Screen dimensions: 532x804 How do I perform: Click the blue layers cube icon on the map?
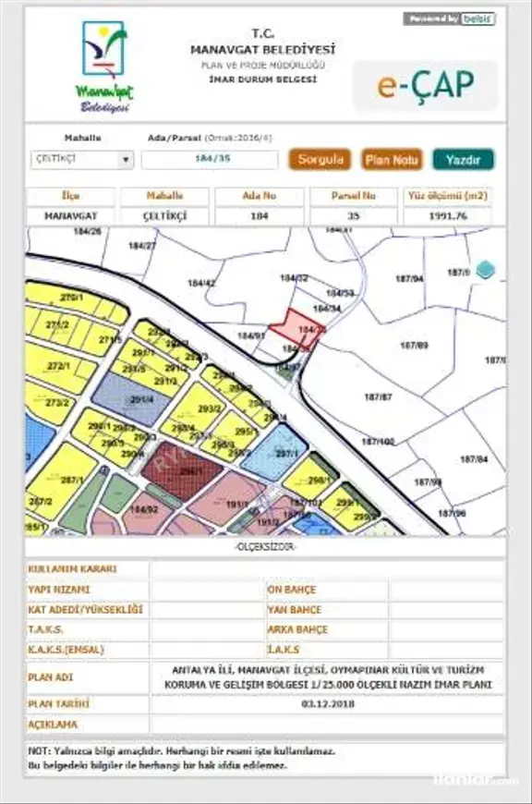point(486,270)
